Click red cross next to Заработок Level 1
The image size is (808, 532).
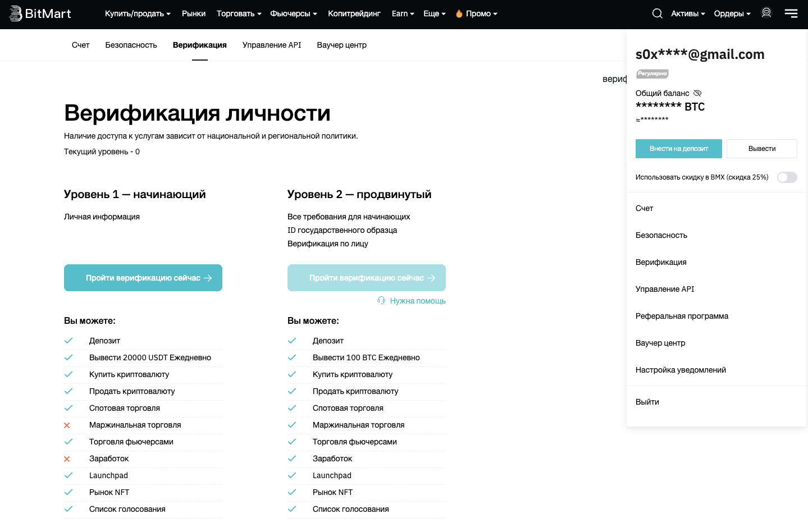(x=67, y=459)
